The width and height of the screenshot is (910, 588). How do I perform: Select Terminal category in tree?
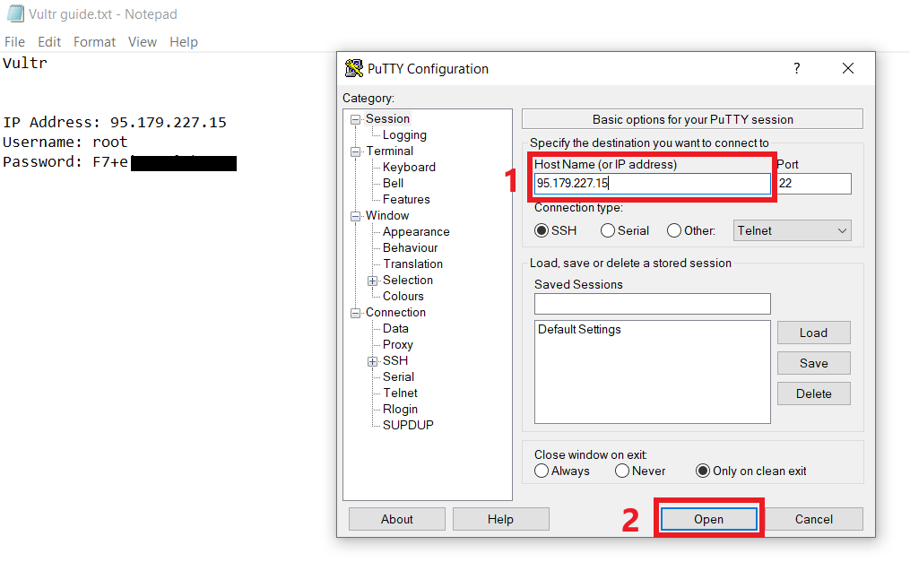click(389, 151)
